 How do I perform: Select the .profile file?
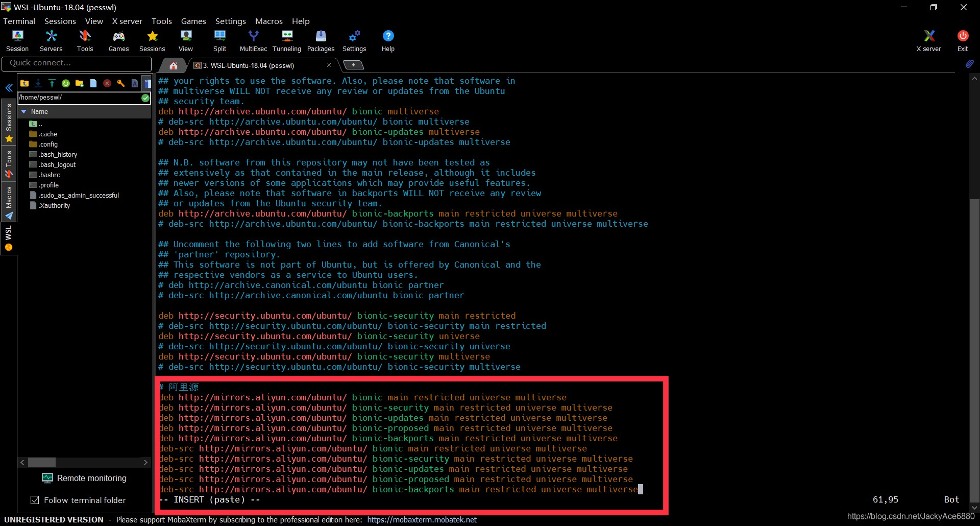pos(44,185)
